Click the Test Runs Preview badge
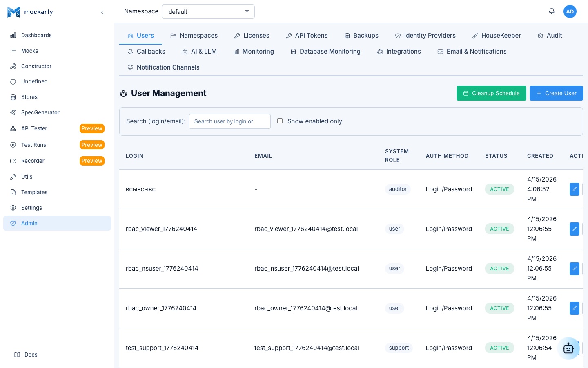The height and width of the screenshot is (368, 588). [x=92, y=145]
